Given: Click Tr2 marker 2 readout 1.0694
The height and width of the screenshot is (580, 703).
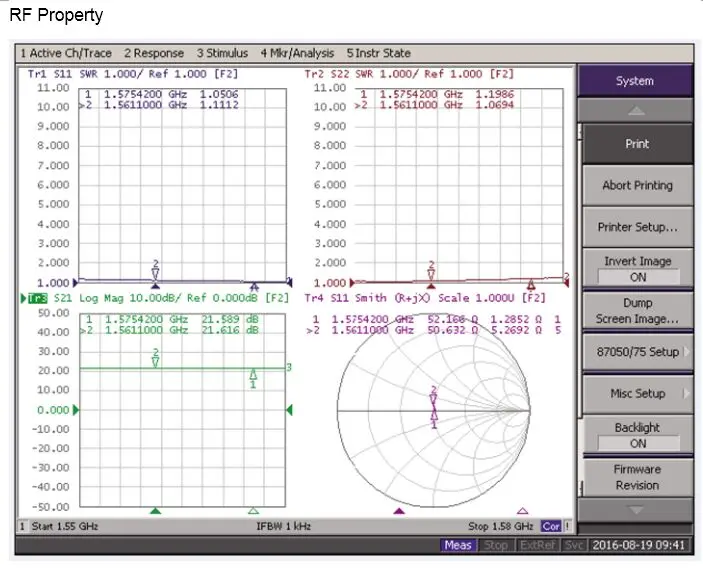Looking at the screenshot, I should [495, 105].
